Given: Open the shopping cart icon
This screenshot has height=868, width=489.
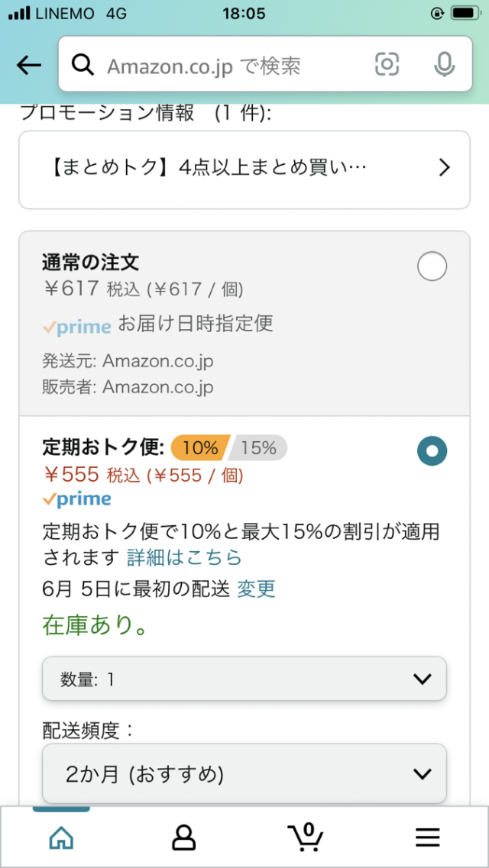Looking at the screenshot, I should click(x=306, y=837).
